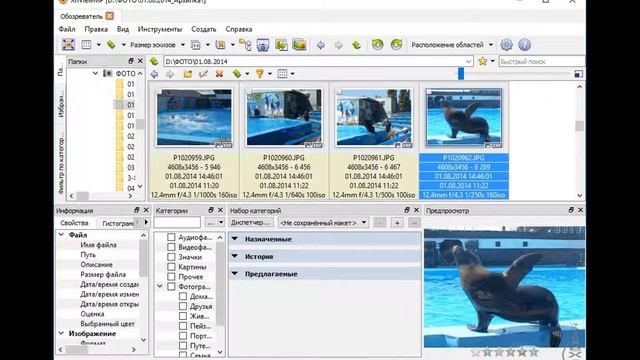Click the plus button in Набор категорий
This screenshot has width=640, height=360.
click(x=397, y=222)
